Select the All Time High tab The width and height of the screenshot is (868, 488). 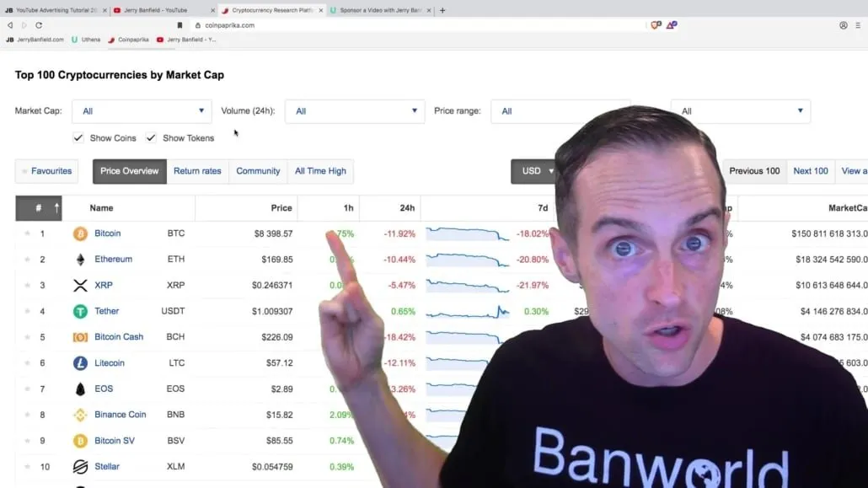[320, 171]
